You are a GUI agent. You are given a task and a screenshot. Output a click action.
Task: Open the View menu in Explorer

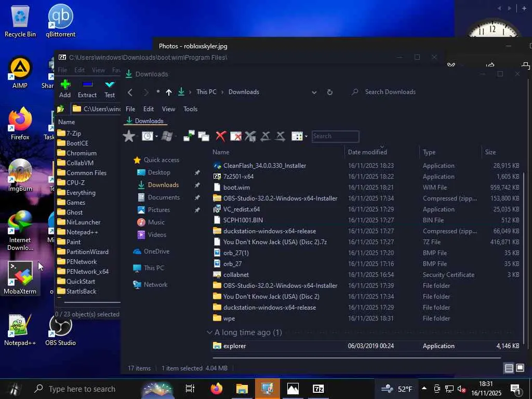click(168, 109)
